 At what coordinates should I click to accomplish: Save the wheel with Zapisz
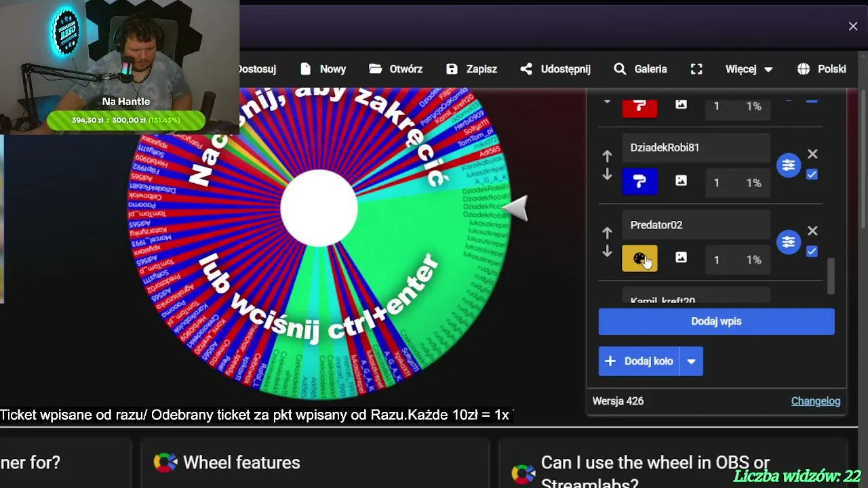[x=471, y=69]
